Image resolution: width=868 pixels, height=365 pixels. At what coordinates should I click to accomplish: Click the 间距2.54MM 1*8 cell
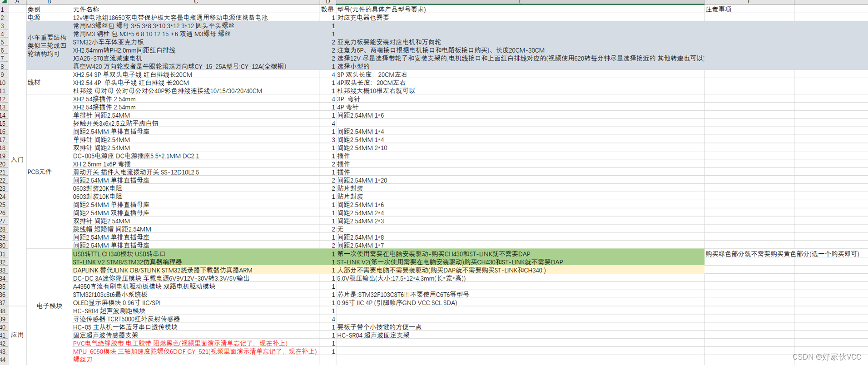pos(520,237)
